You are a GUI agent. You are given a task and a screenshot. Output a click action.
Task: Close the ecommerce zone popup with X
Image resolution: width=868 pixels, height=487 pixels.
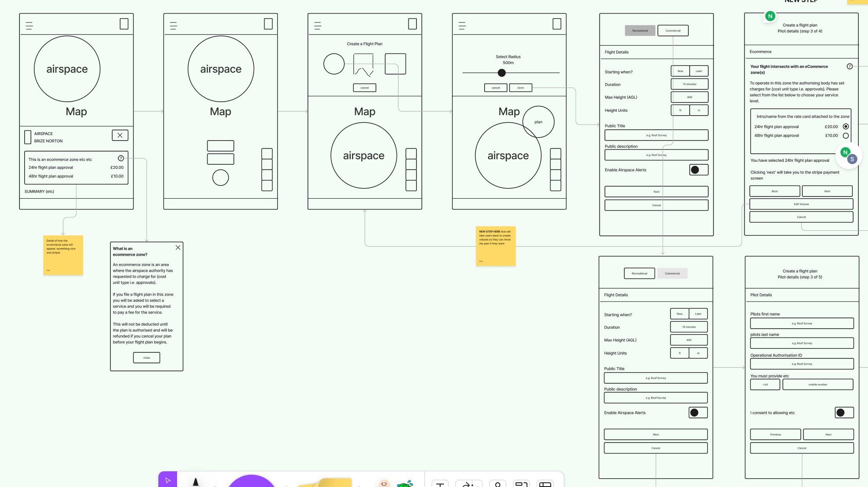pos(178,248)
